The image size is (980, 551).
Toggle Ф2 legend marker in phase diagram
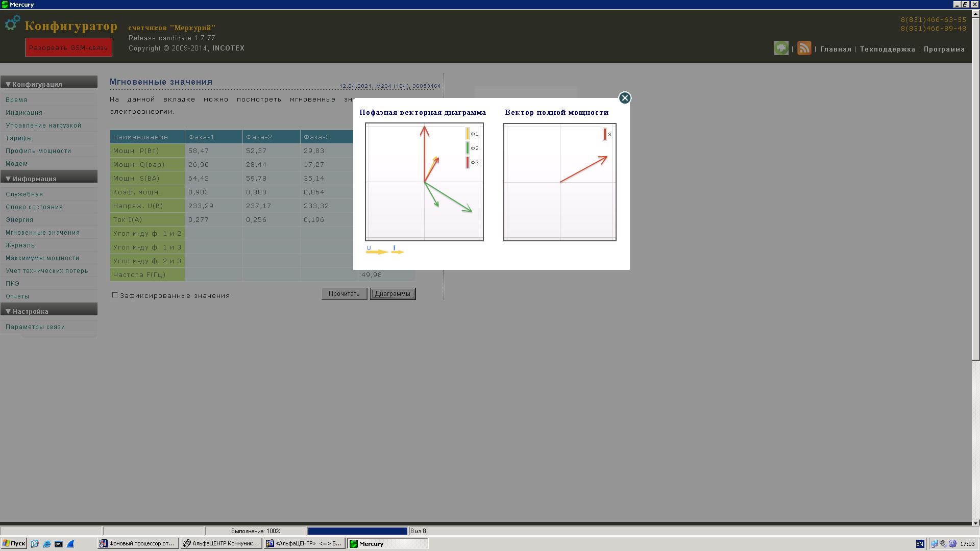click(467, 148)
